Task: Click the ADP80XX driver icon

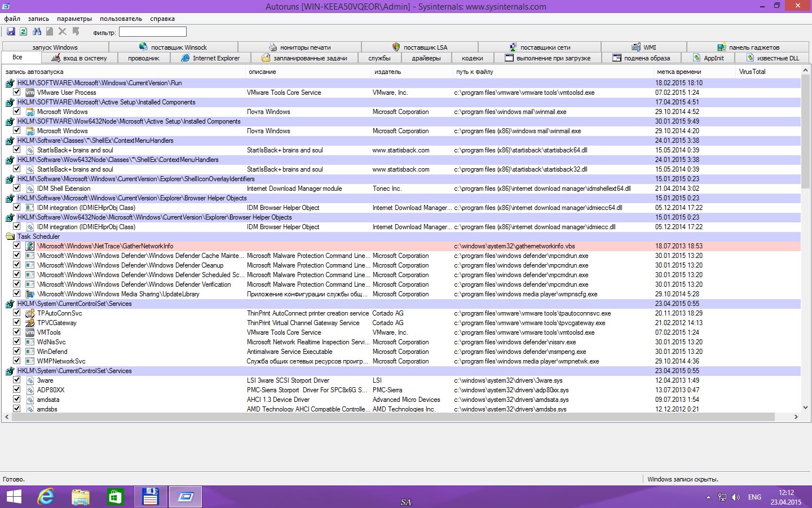Action: [x=30, y=390]
